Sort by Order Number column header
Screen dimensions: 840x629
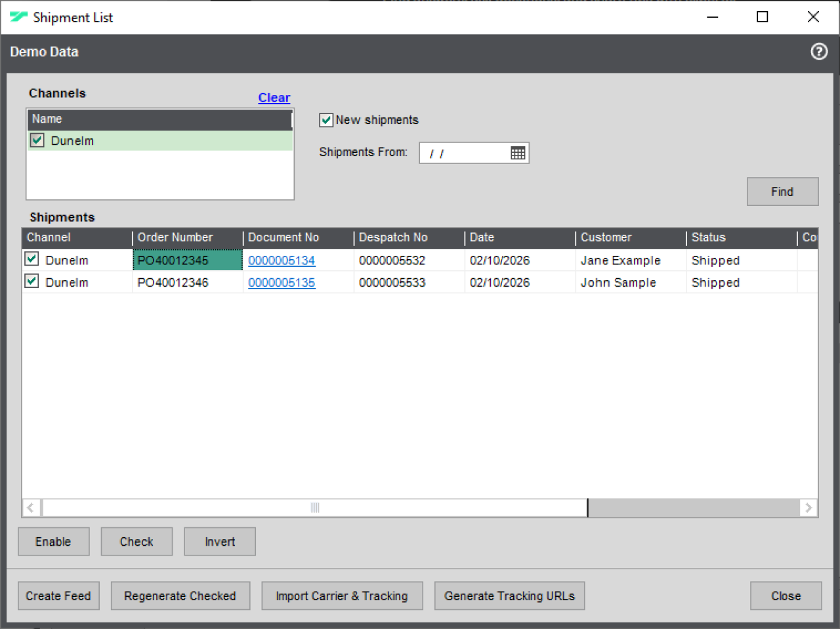[x=187, y=237]
